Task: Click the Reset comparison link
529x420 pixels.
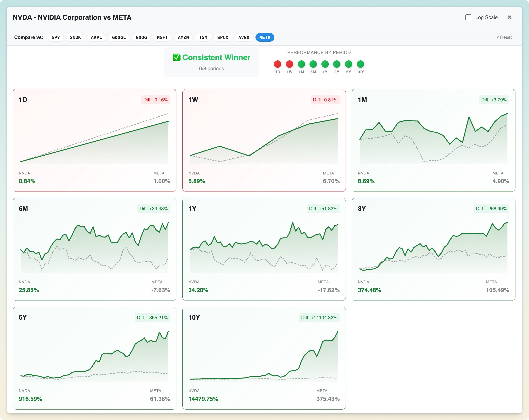Action: coord(504,37)
